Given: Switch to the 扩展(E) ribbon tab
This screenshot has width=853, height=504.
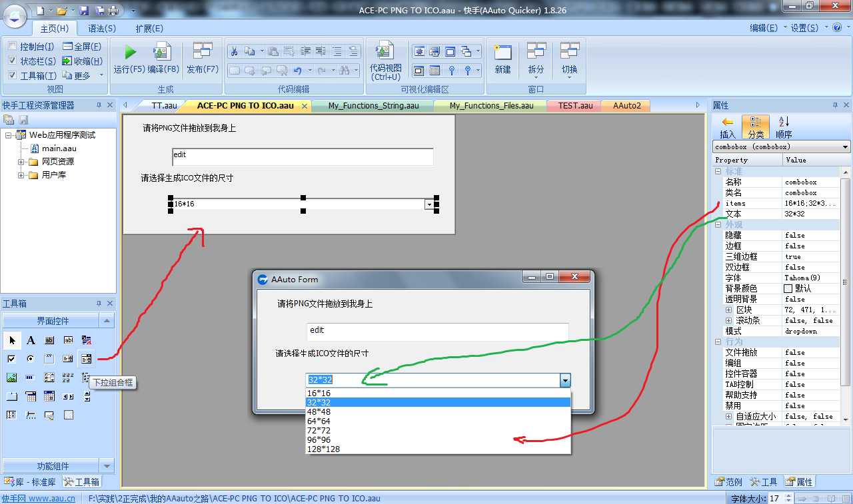Looking at the screenshot, I should (149, 29).
